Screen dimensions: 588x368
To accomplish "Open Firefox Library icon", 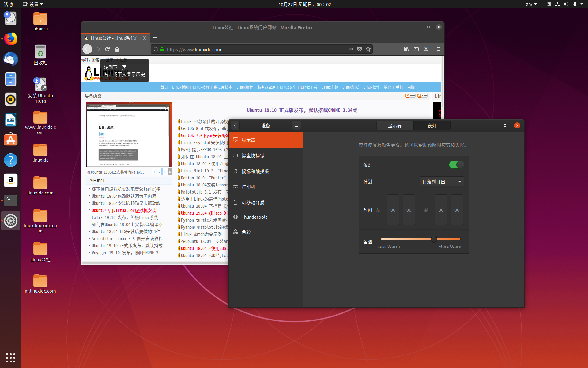I will [x=406, y=49].
